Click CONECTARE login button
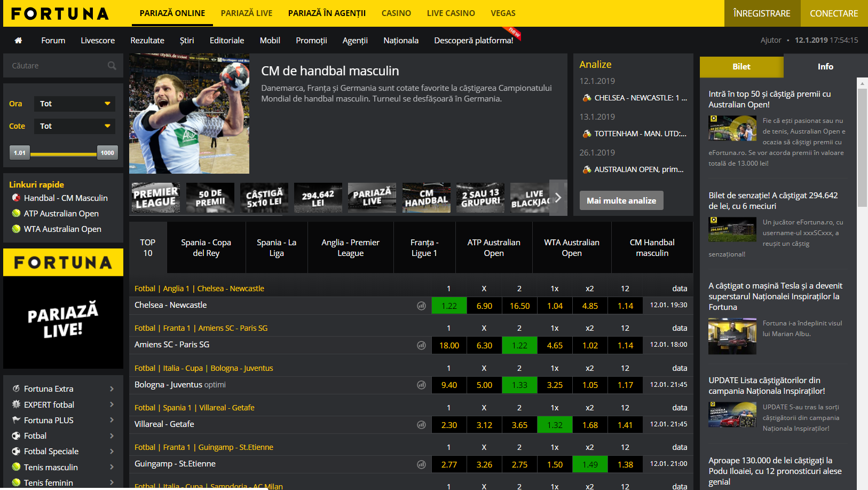868x490 pixels. click(x=834, y=13)
